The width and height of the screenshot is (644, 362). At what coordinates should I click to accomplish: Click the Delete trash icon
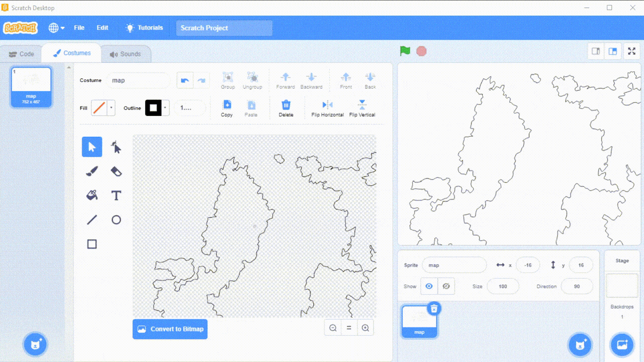pyautogui.click(x=286, y=109)
